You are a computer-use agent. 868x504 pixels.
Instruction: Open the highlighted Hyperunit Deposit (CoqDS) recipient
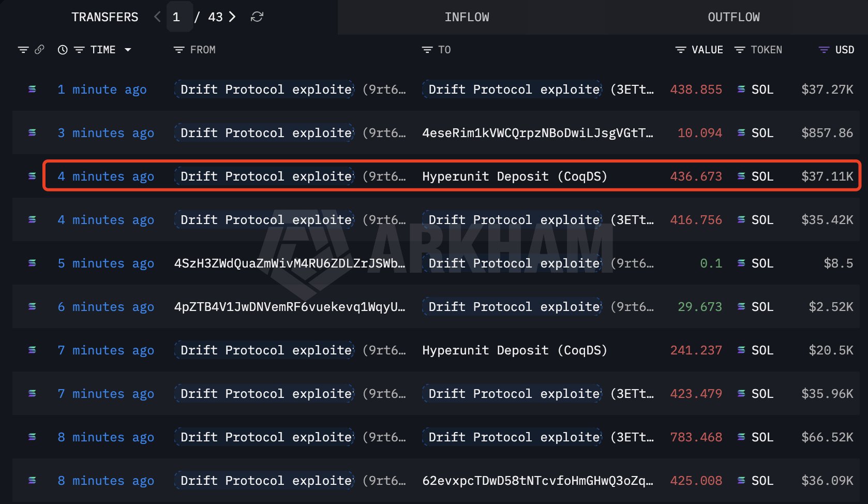coord(514,176)
